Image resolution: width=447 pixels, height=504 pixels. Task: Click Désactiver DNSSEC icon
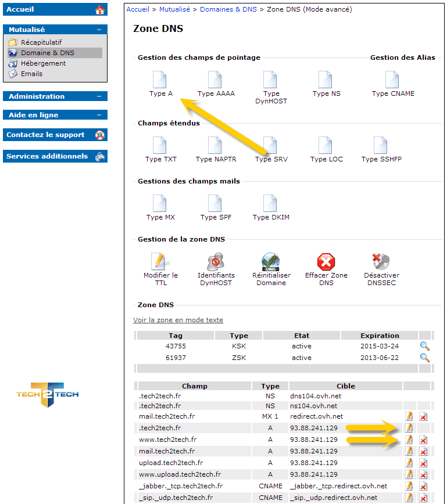tap(381, 262)
